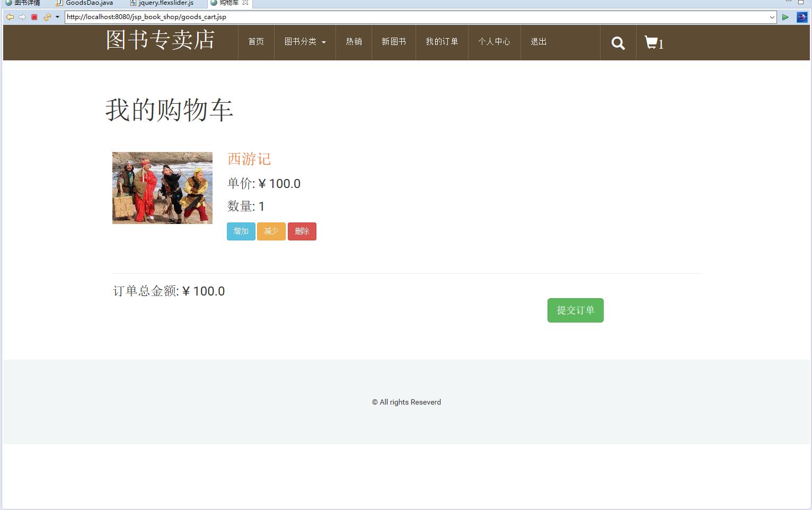Click the browser forward arrow icon
The height and width of the screenshot is (510, 812).
tap(22, 17)
